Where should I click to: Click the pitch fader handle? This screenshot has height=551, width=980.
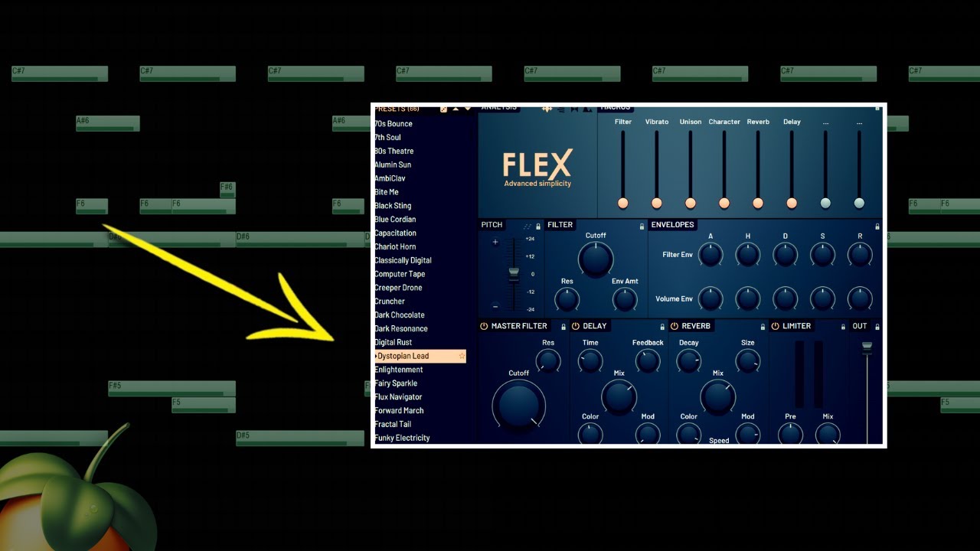click(514, 274)
